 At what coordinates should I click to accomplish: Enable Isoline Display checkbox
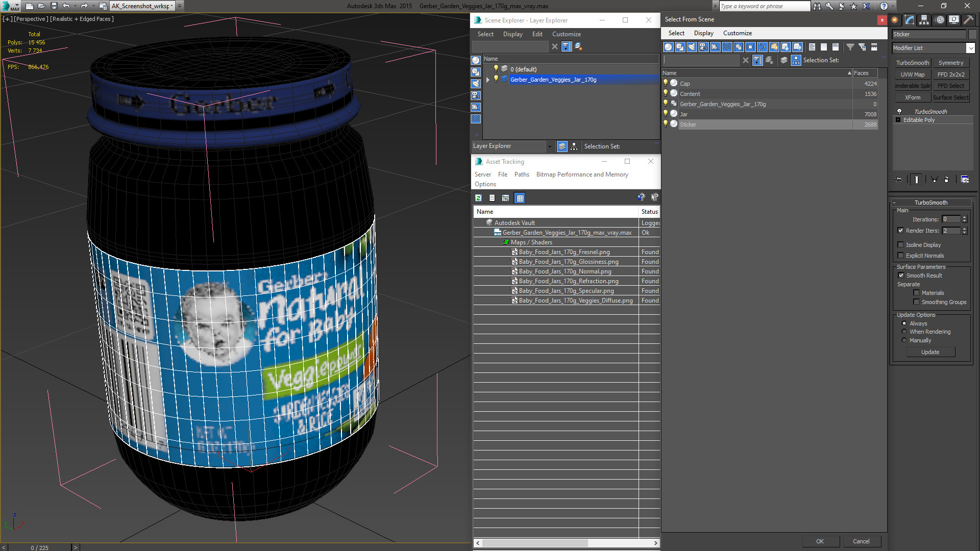901,245
